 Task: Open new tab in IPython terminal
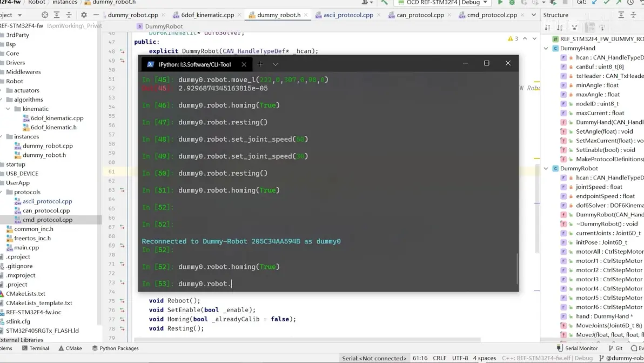(x=260, y=64)
